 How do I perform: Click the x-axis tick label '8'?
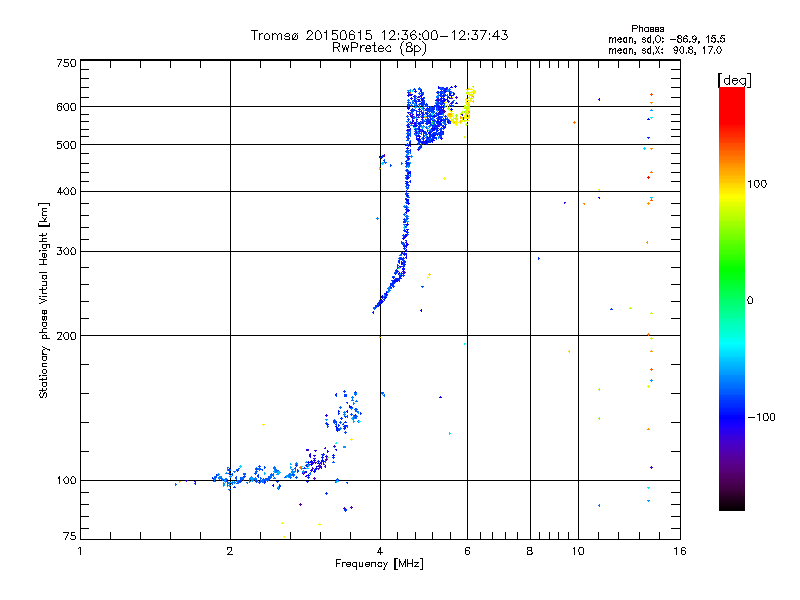tap(530, 551)
